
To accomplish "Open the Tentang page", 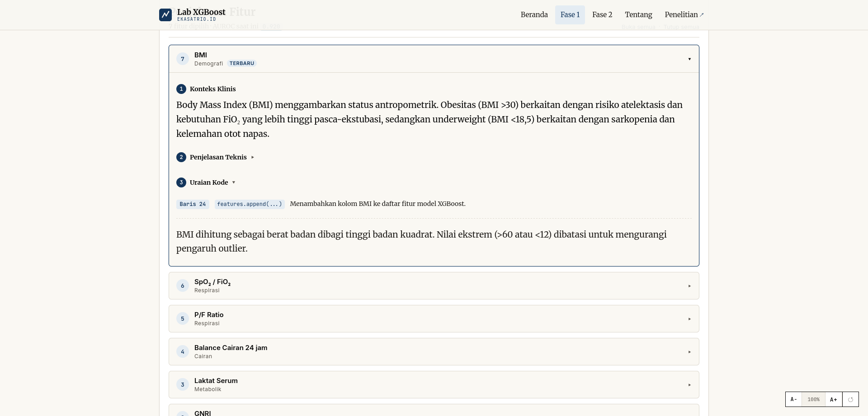I will (x=638, y=15).
